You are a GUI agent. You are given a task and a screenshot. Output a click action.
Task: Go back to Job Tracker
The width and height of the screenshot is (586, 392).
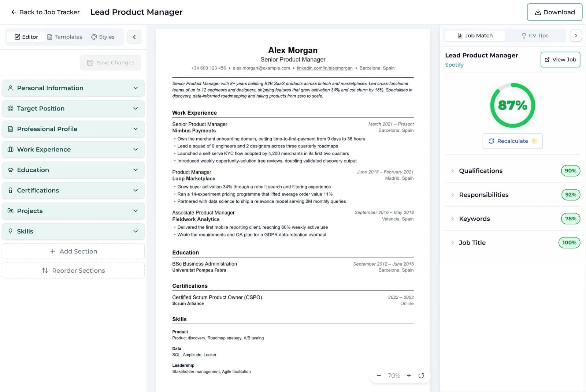(45, 12)
